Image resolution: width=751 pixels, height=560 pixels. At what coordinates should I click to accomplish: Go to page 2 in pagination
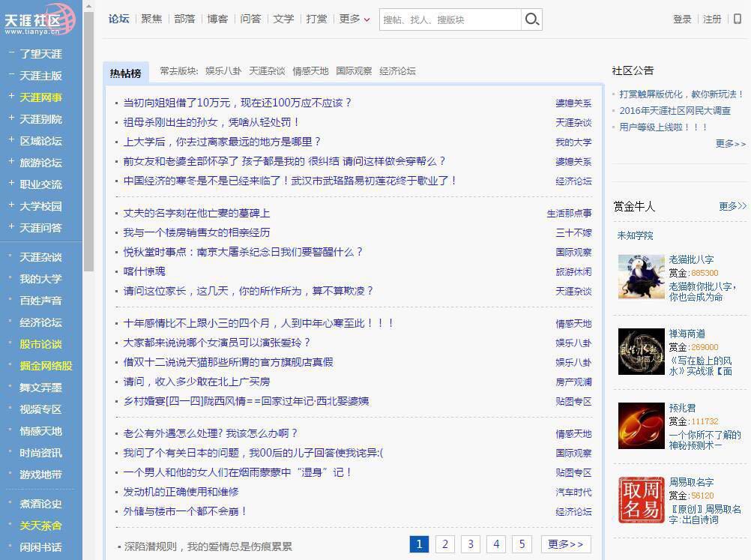445,544
